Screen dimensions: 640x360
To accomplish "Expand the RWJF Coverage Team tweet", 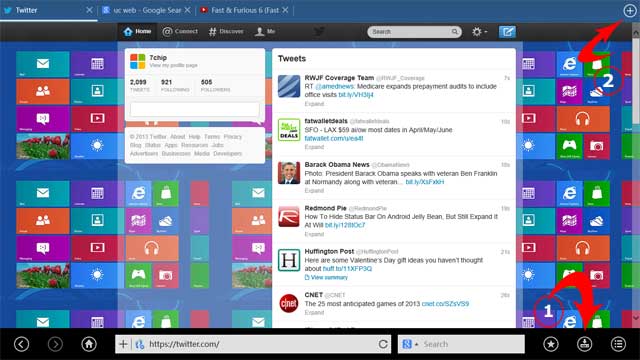I will pyautogui.click(x=314, y=104).
